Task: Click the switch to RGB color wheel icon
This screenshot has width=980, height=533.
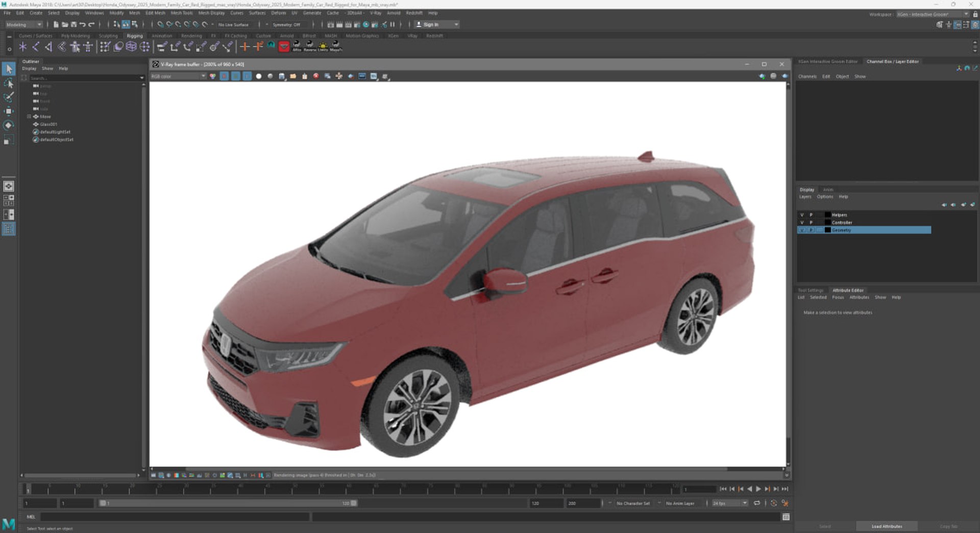Action: pyautogui.click(x=213, y=76)
